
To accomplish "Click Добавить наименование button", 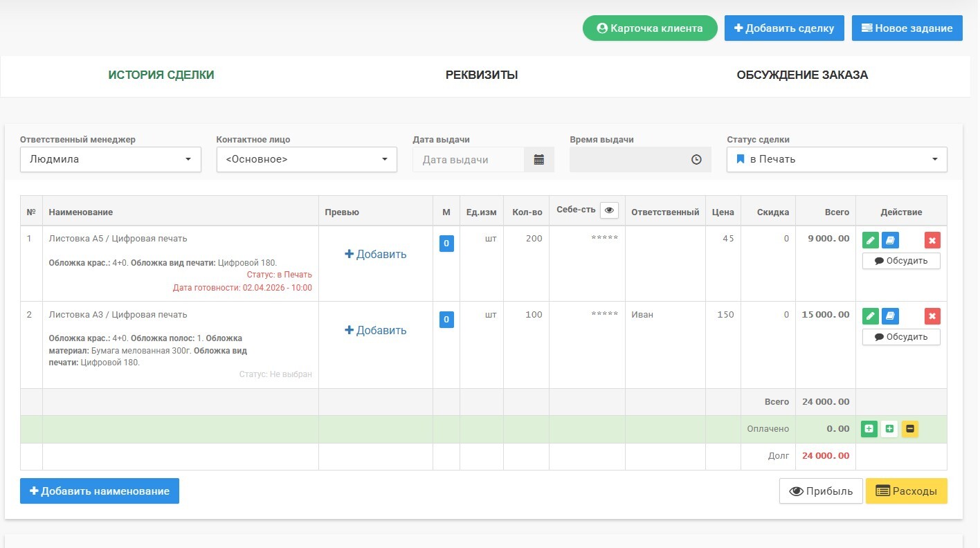I will [x=100, y=491].
